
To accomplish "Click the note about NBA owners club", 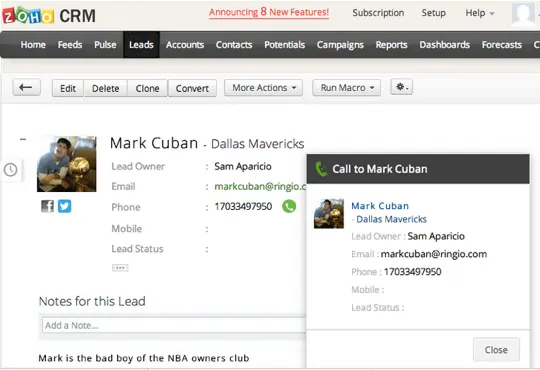I will coord(144,358).
